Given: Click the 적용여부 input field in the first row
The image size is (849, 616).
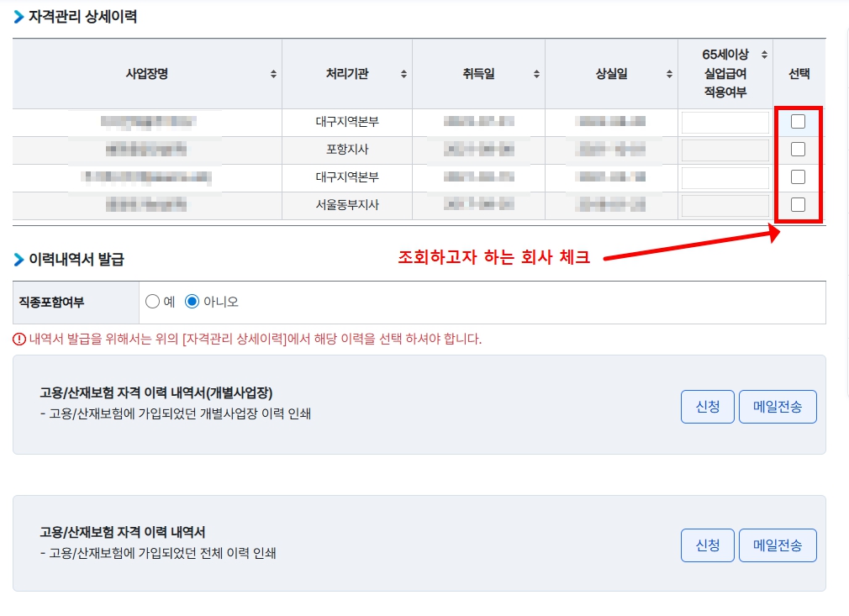Looking at the screenshot, I should click(x=725, y=121).
